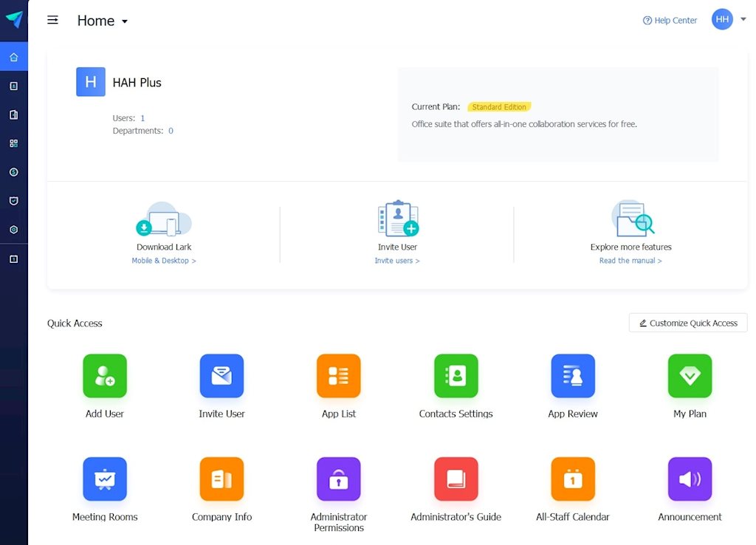The image size is (756, 545).
Task: Open the All-Staff Calendar icon
Action: [573, 479]
